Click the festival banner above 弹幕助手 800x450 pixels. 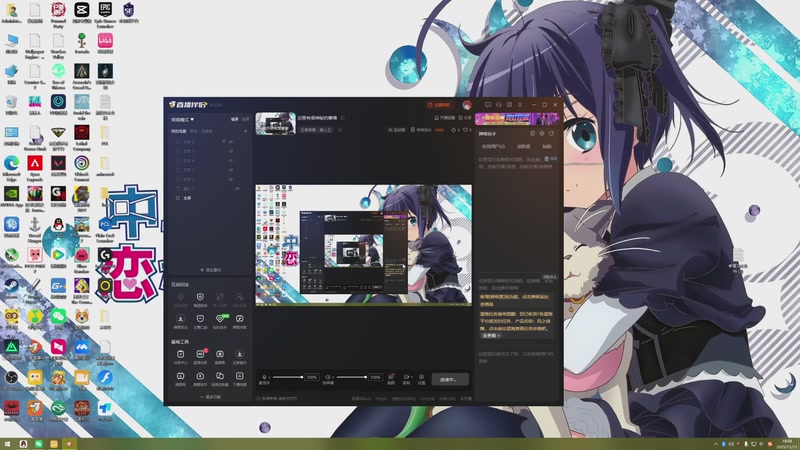[517, 119]
